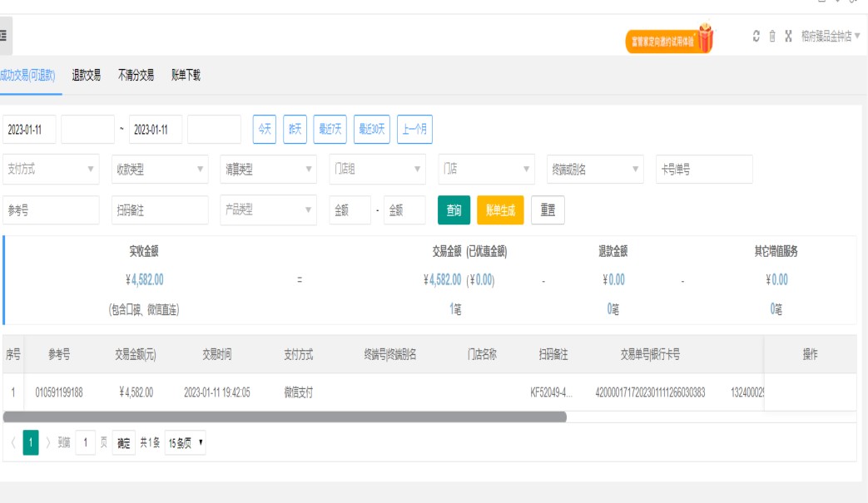The image size is (868, 503).
Task: Open the 15条/页 page size selector
Action: pyautogui.click(x=185, y=443)
